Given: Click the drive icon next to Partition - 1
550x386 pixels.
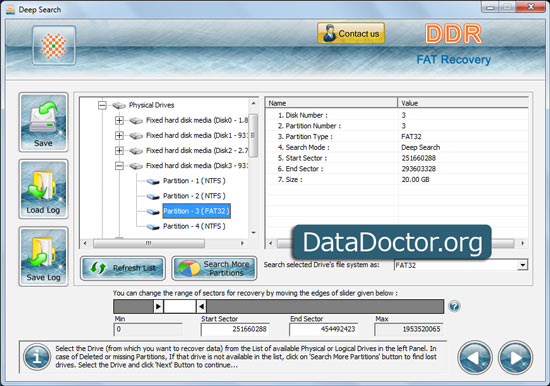Looking at the screenshot, I should click(153, 181).
